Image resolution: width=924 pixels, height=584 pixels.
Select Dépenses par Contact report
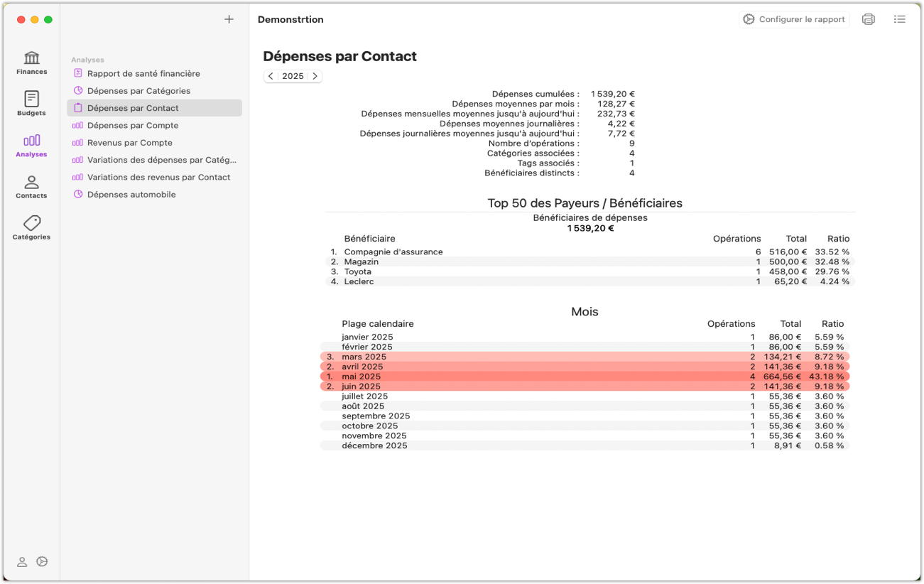click(x=154, y=108)
